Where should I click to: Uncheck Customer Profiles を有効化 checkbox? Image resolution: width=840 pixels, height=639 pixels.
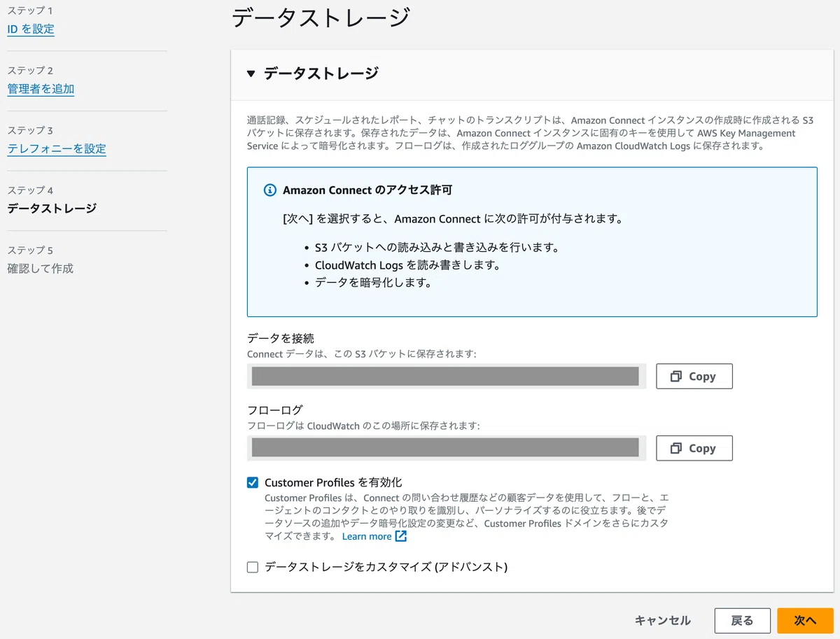pyautogui.click(x=253, y=482)
